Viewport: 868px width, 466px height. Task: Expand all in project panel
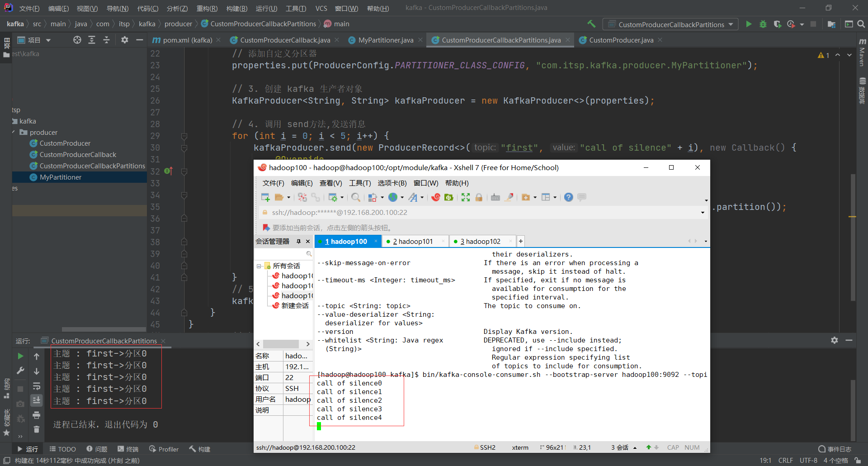(92, 40)
